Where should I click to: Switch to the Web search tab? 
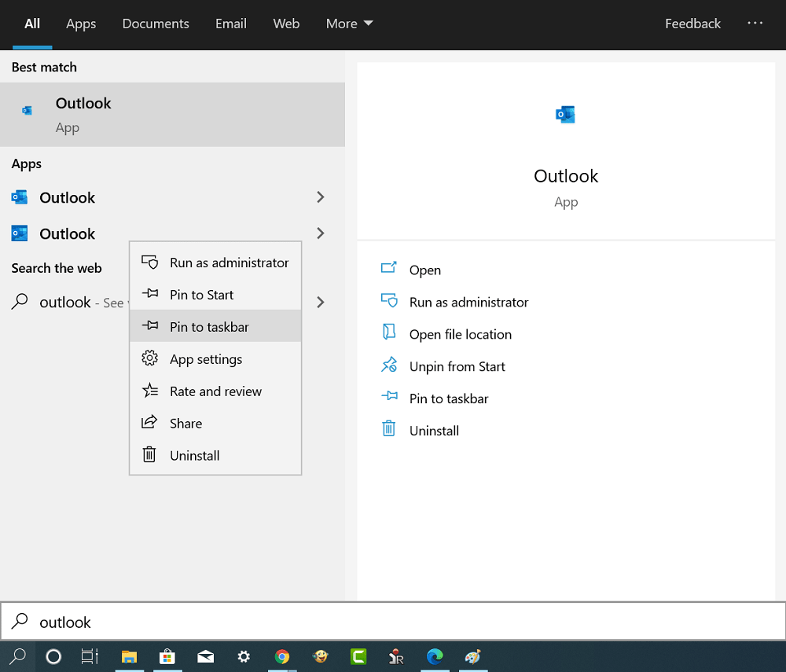click(286, 24)
